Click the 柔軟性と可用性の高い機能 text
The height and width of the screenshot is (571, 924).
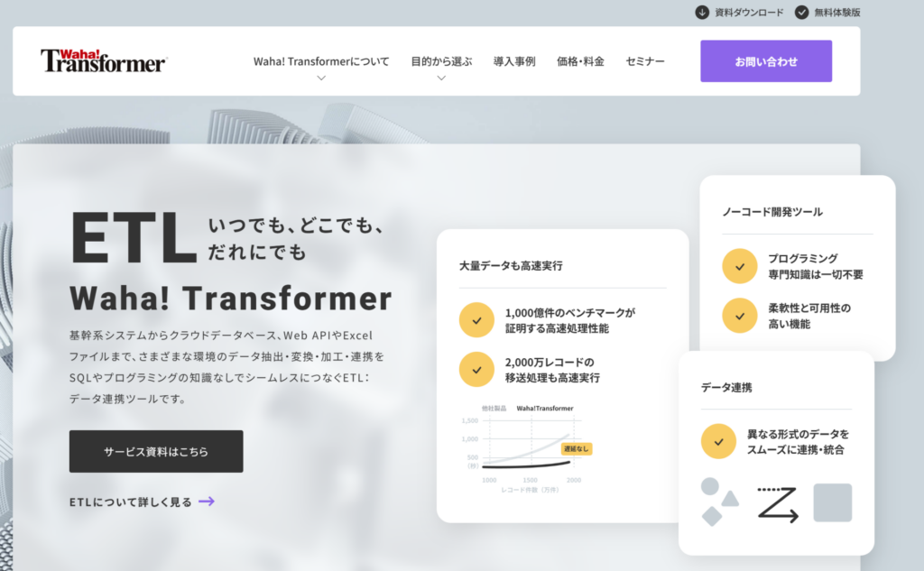click(809, 316)
